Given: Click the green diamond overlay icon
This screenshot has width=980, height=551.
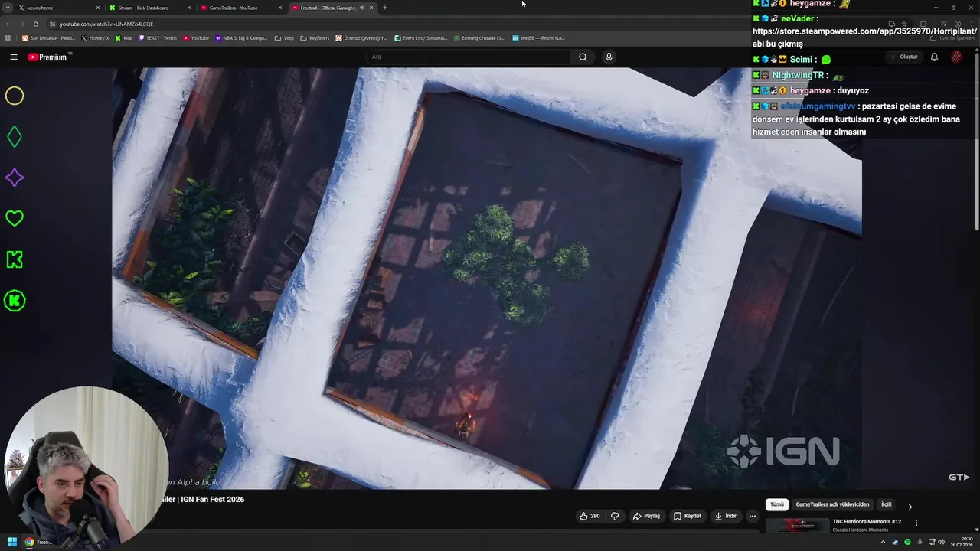Looking at the screenshot, I should [x=15, y=137].
